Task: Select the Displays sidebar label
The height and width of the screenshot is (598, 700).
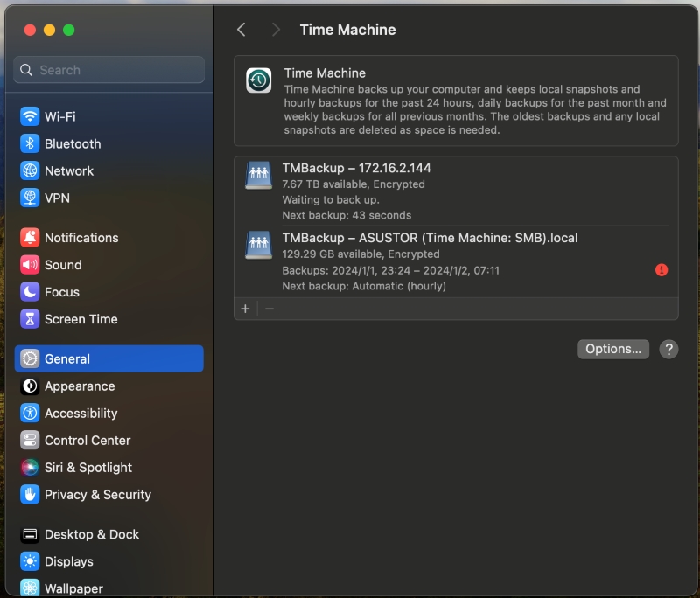Action: pos(69,561)
